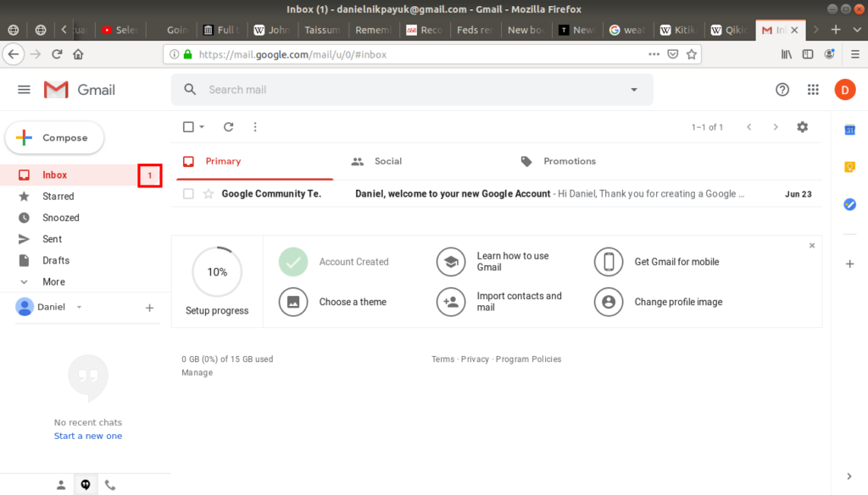
Task: Open the Privacy link
Action: [475, 359]
